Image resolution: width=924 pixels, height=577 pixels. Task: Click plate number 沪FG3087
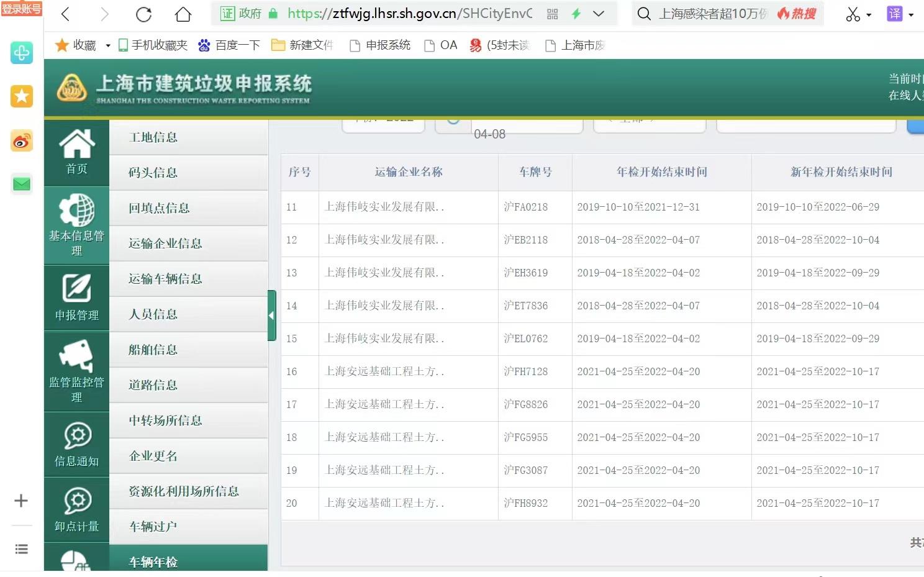[x=526, y=470]
